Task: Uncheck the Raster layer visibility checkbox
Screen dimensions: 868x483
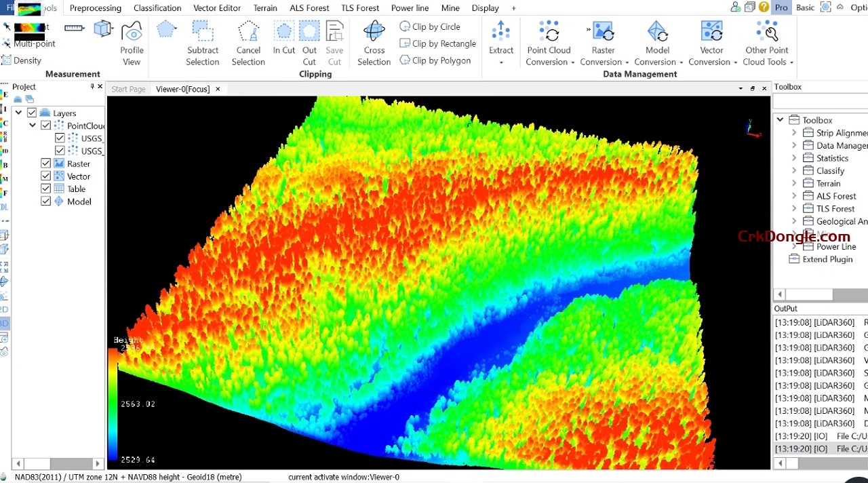Action: point(45,163)
